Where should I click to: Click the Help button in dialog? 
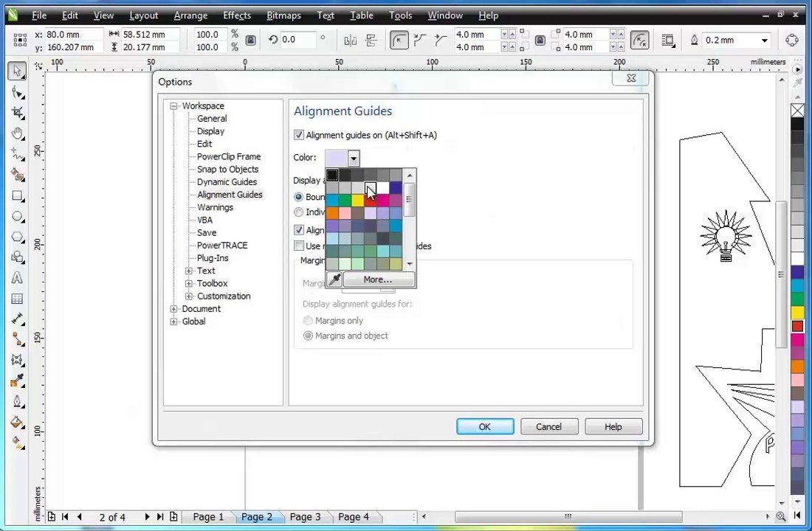click(x=613, y=426)
